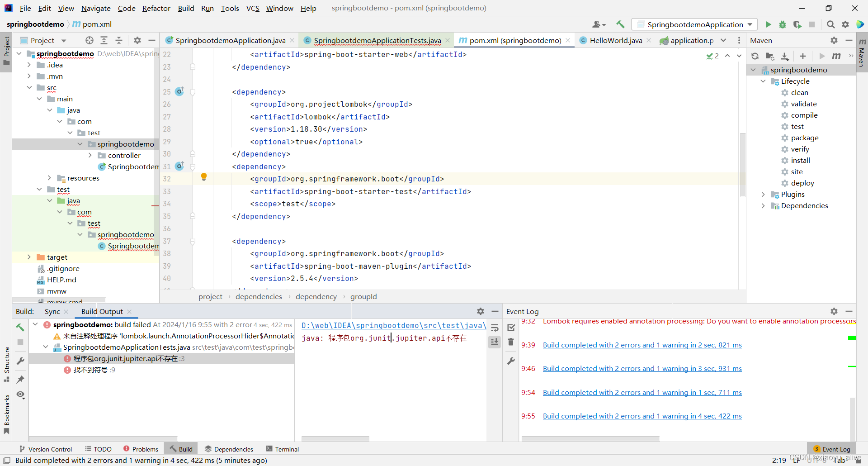Viewport: 868px width, 466px height.
Task: Open Maven panel settings gear
Action: click(834, 40)
